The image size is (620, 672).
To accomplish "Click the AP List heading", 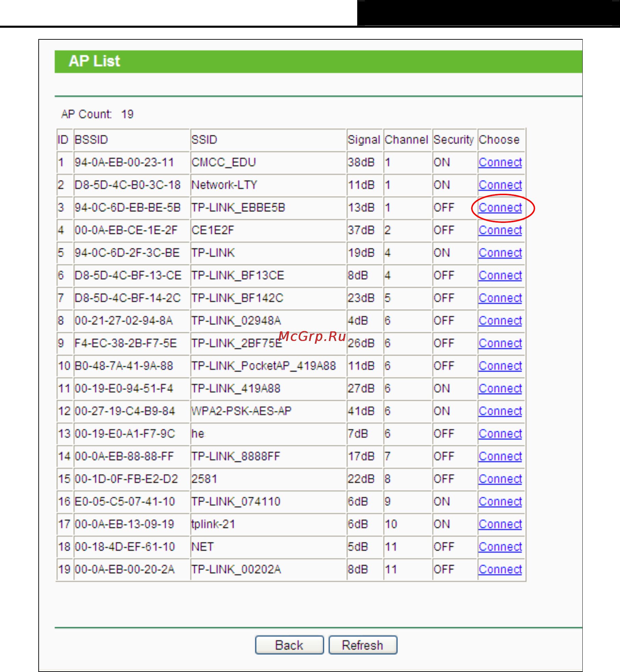I will pyautogui.click(x=94, y=61).
